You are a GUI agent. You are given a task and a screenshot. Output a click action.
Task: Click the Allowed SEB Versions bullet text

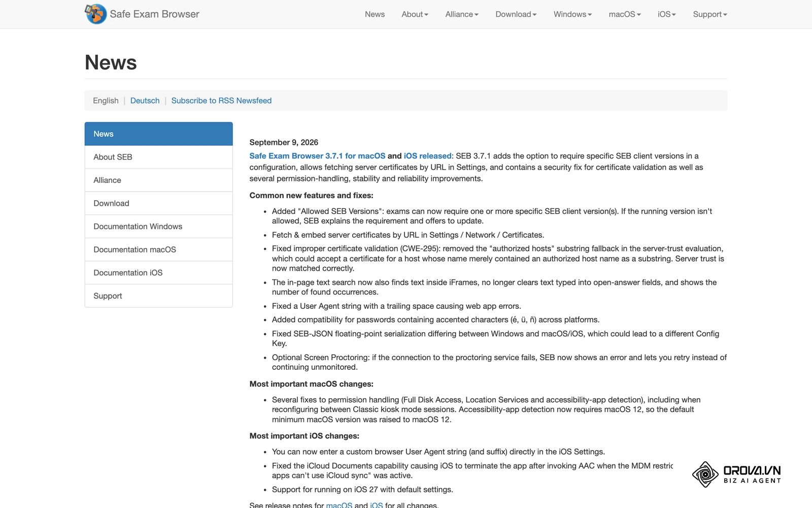(x=492, y=216)
